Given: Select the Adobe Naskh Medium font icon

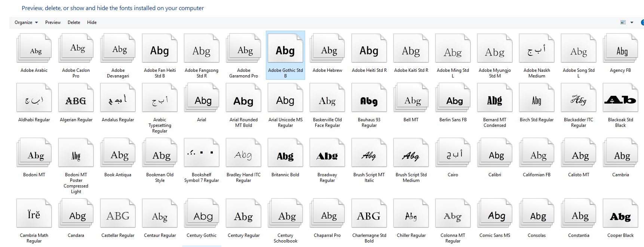Looking at the screenshot, I should coord(537,48).
